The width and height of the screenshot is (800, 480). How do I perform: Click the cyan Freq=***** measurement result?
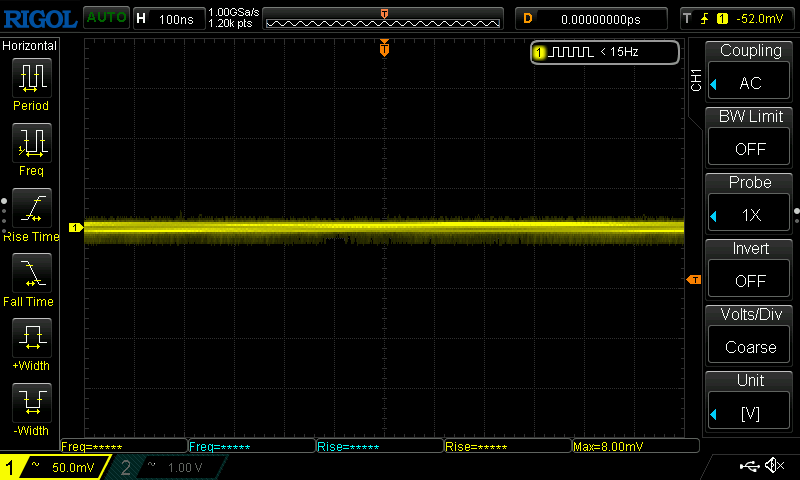tap(252, 446)
